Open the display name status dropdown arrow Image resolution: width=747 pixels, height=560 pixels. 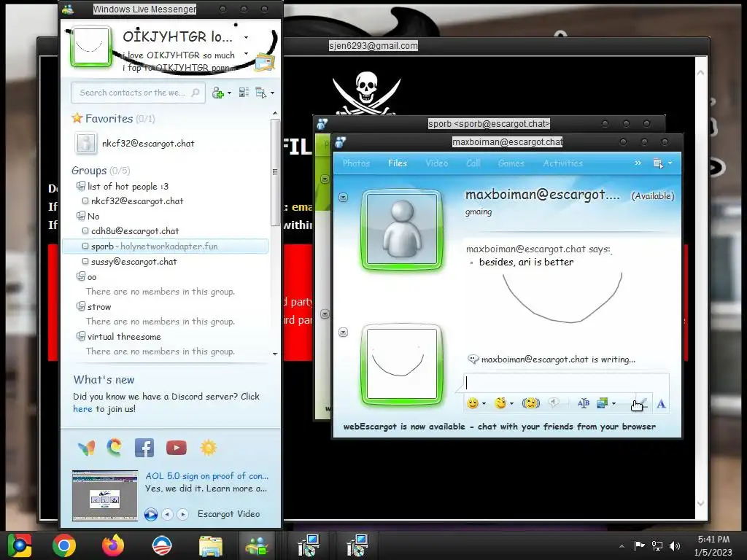coord(247,37)
